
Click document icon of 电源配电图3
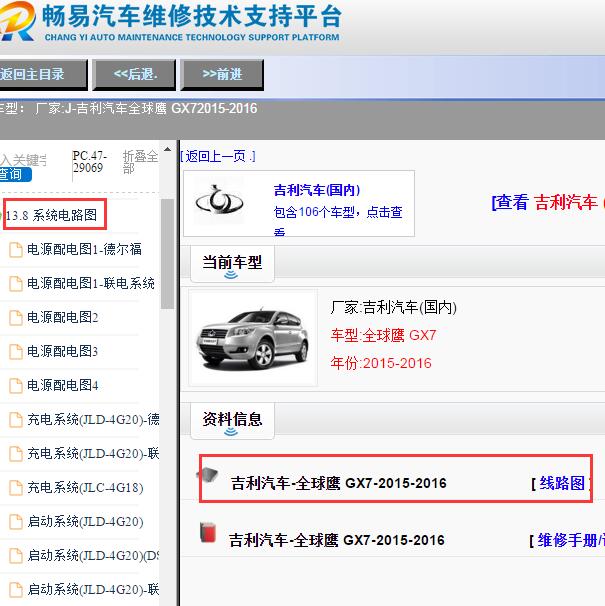16,352
